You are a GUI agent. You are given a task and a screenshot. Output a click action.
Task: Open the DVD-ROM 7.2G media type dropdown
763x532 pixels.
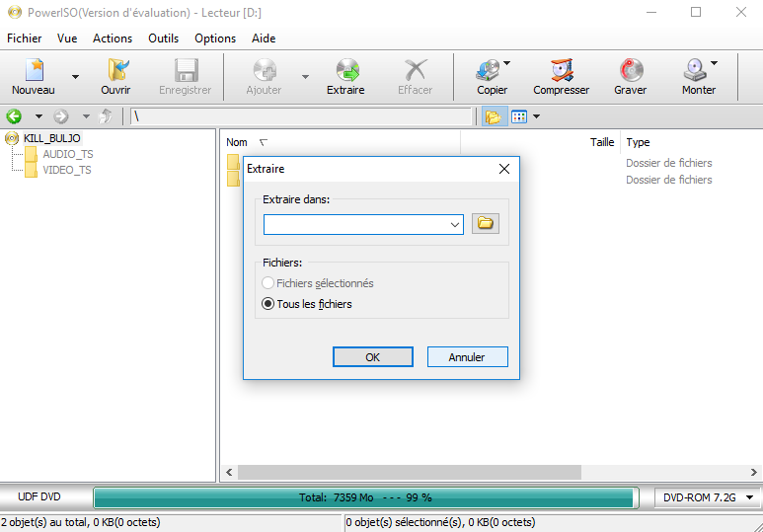pos(707,497)
